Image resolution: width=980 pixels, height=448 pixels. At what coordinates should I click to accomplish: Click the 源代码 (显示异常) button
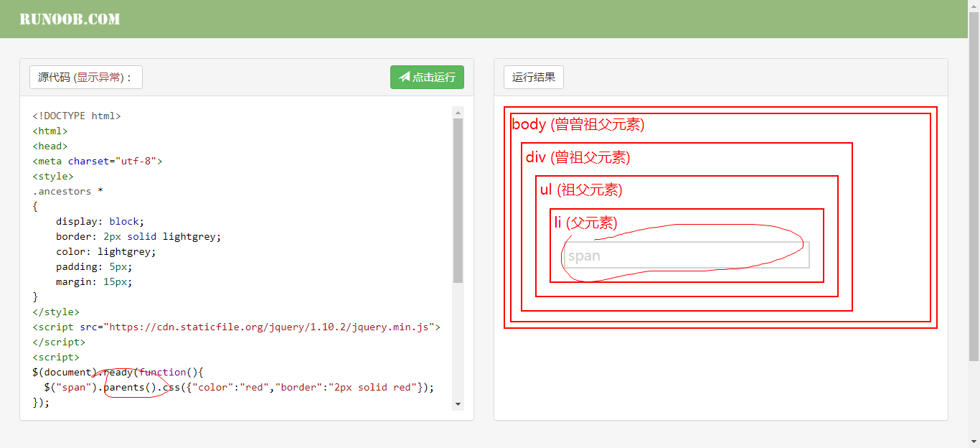[86, 78]
